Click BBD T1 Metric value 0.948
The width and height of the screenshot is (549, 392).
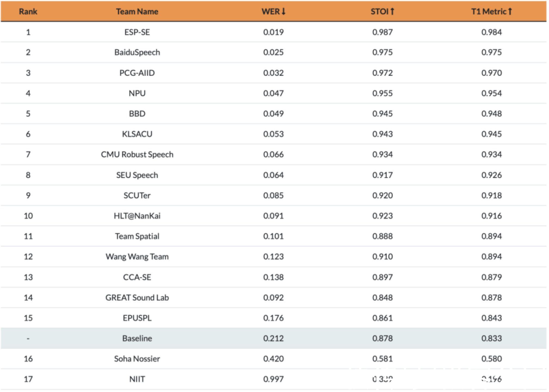[492, 114]
